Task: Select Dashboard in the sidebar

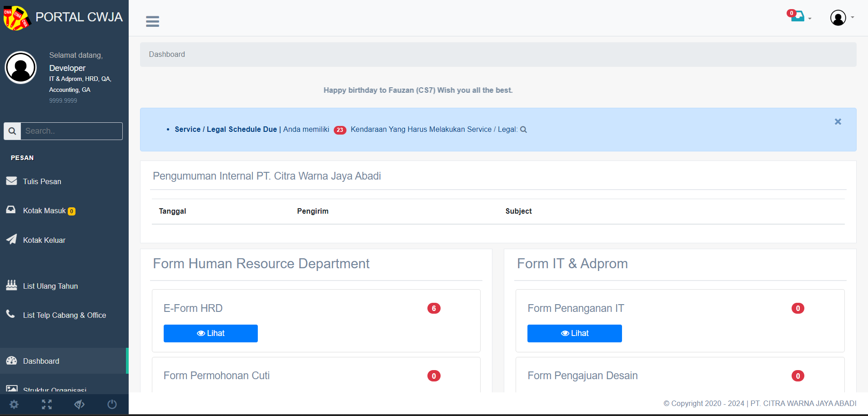Action: 41,361
